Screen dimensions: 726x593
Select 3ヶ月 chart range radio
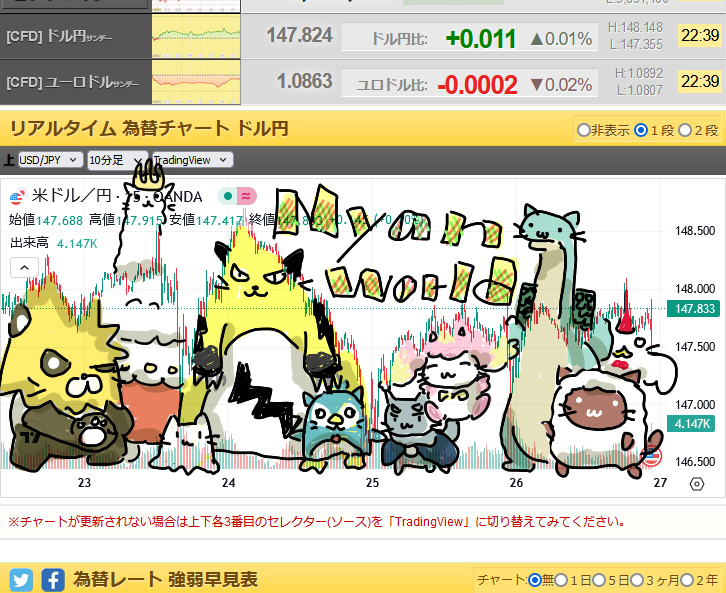(x=637, y=580)
